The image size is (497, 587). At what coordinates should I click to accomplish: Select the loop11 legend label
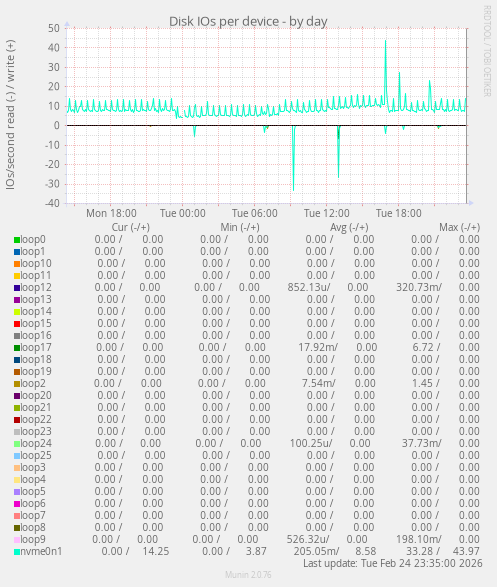point(36,276)
